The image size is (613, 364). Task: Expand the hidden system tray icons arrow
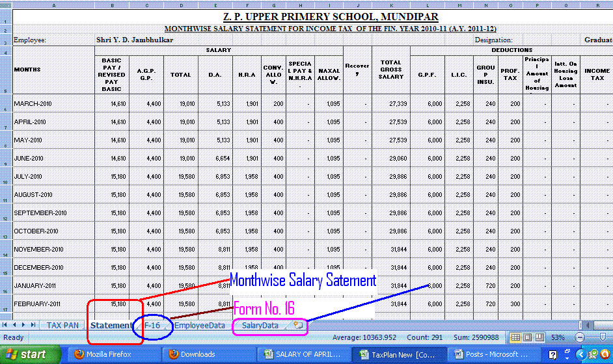(580, 354)
